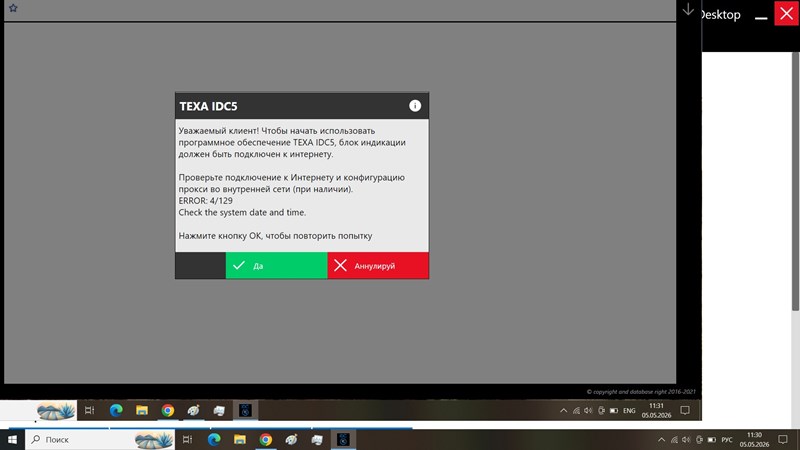Click the star icon in the top bar
Screen dimensions: 800x450
point(13,8)
